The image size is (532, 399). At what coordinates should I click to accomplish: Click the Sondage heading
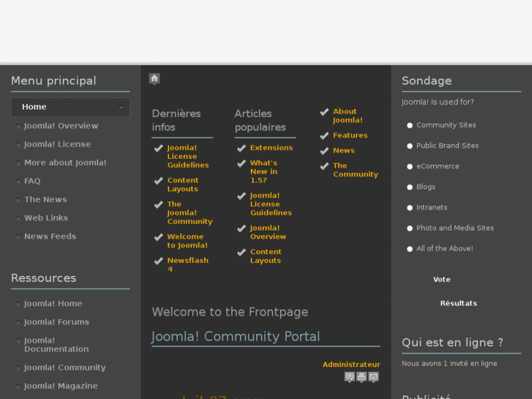427,81
